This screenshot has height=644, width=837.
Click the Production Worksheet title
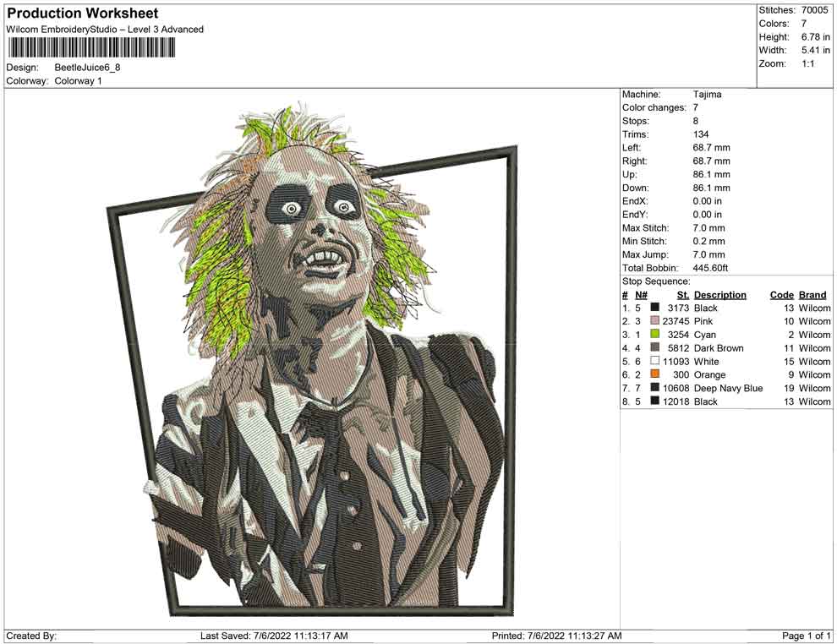click(x=82, y=14)
